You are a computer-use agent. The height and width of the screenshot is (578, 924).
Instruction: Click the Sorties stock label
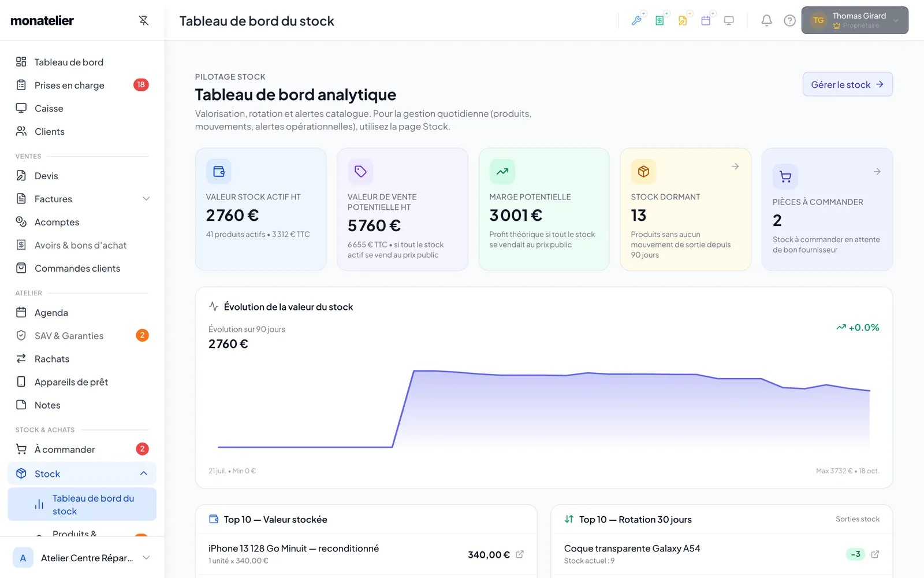click(x=858, y=519)
